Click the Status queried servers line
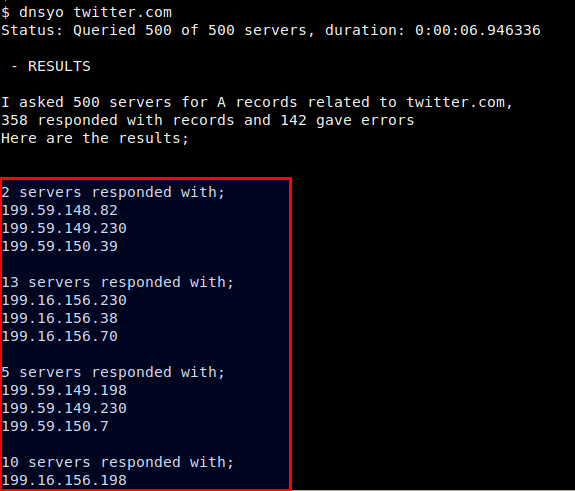The width and height of the screenshot is (575, 491). (x=271, y=30)
